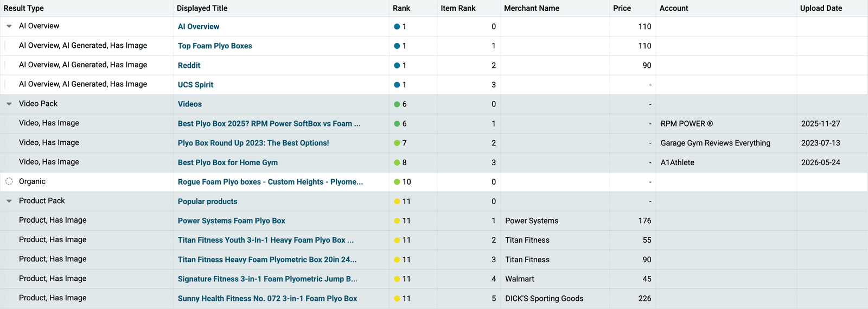868x309 pixels.
Task: Click the Upload Date column header
Action: 821,8
